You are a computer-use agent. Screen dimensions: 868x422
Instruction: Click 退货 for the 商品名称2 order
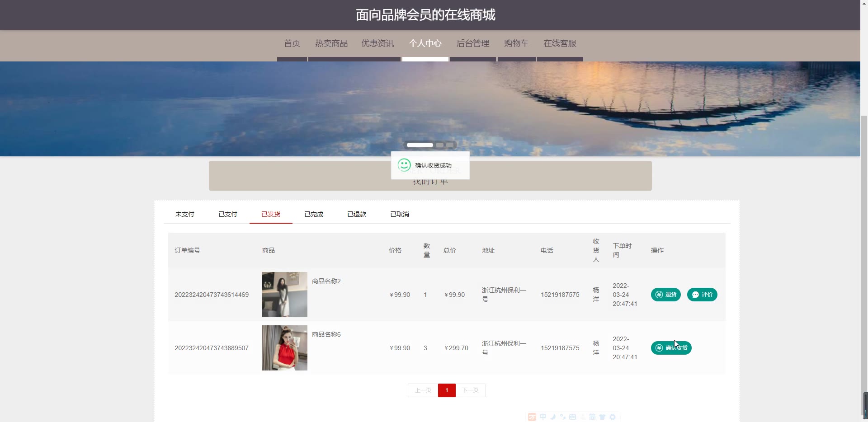coord(666,295)
